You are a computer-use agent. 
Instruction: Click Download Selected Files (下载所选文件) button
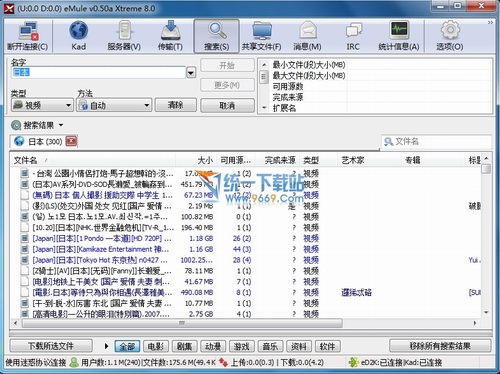click(51, 346)
